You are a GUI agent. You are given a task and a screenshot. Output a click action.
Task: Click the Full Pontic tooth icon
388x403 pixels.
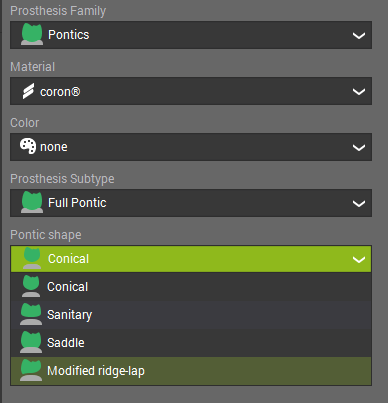point(32,202)
